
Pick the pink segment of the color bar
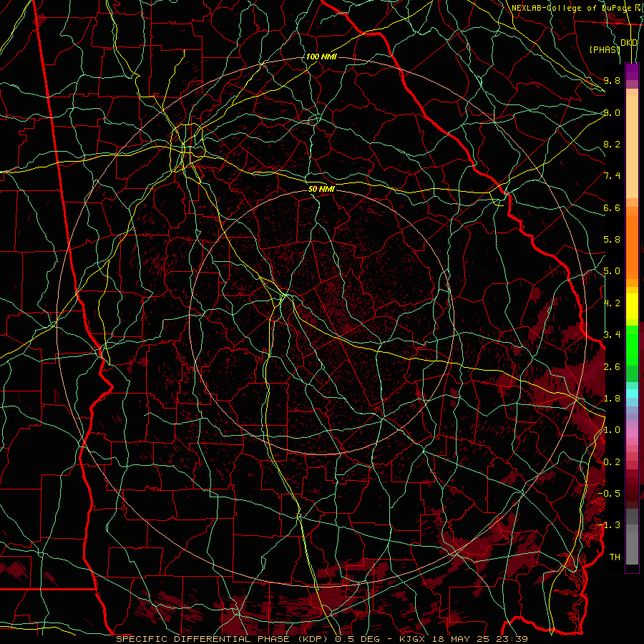[632, 434]
